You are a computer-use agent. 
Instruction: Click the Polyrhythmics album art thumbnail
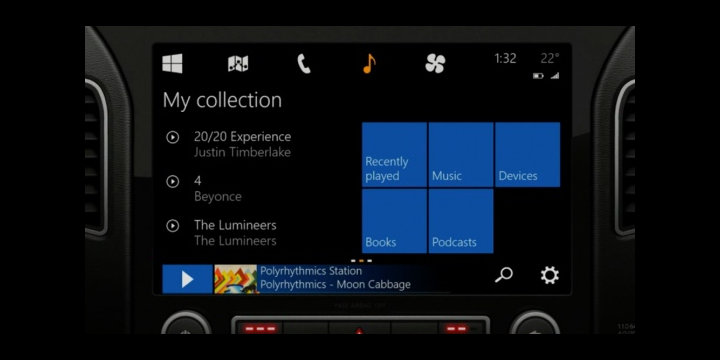coord(236,279)
